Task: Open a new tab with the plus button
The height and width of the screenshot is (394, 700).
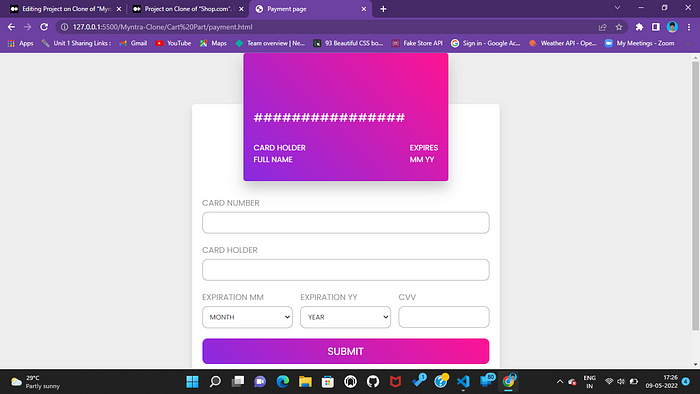Action: [x=383, y=9]
